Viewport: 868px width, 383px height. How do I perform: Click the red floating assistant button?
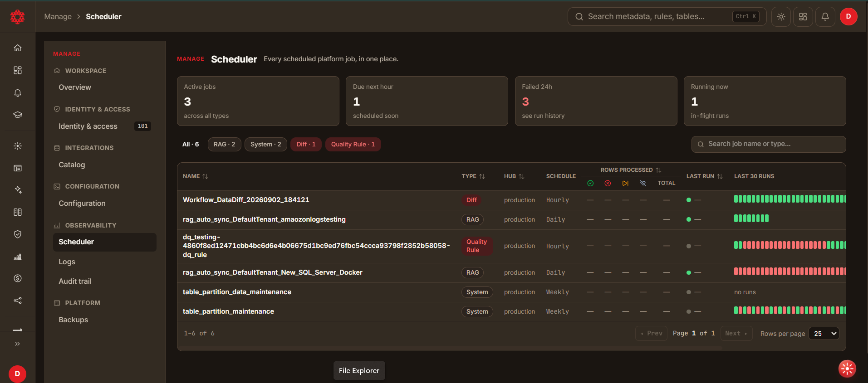pos(847,369)
